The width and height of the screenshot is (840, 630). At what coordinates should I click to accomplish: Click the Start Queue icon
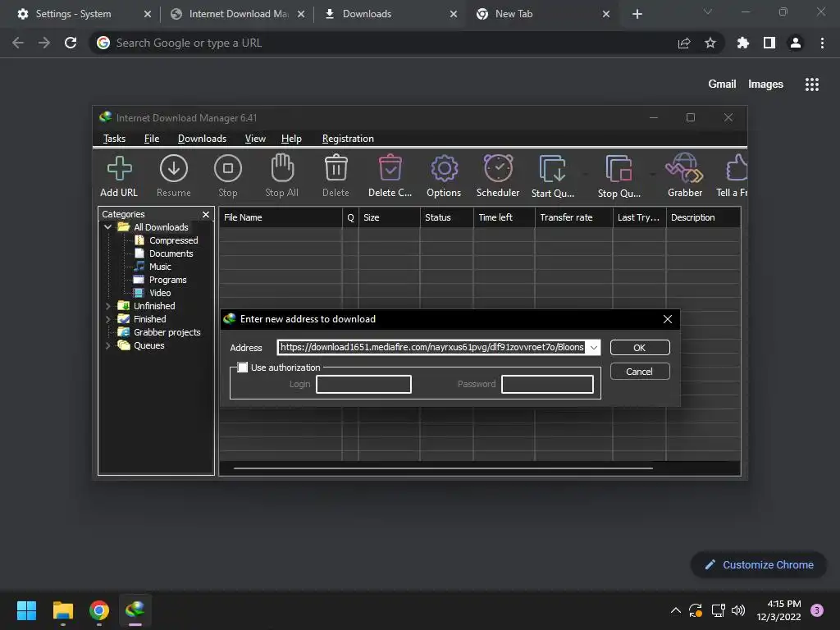pos(552,168)
